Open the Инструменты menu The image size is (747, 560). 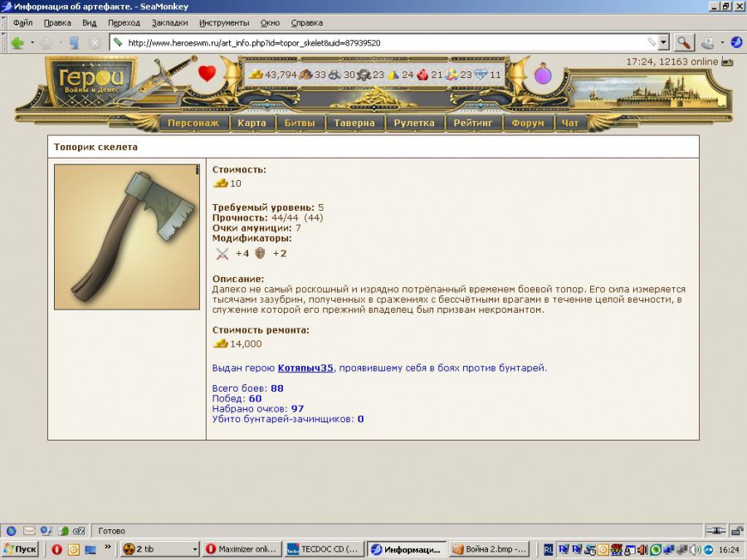[224, 22]
